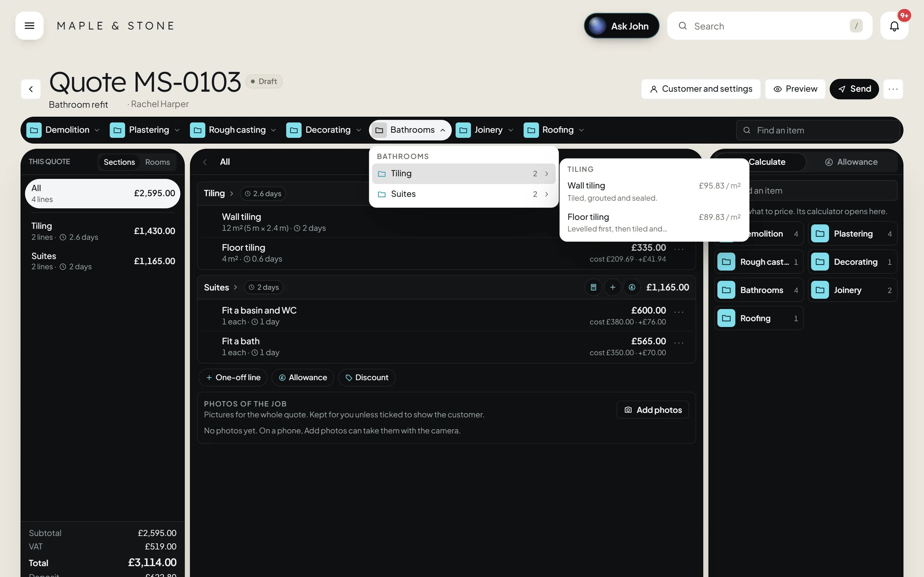This screenshot has width=924, height=577.
Task: Collapse the open Bathrooms dropdown
Action: coord(410,130)
